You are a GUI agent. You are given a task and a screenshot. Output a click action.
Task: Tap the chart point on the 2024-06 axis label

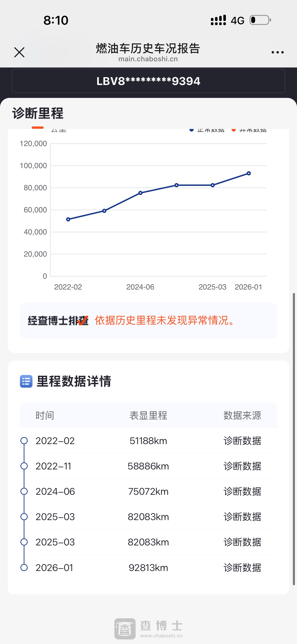(140, 193)
